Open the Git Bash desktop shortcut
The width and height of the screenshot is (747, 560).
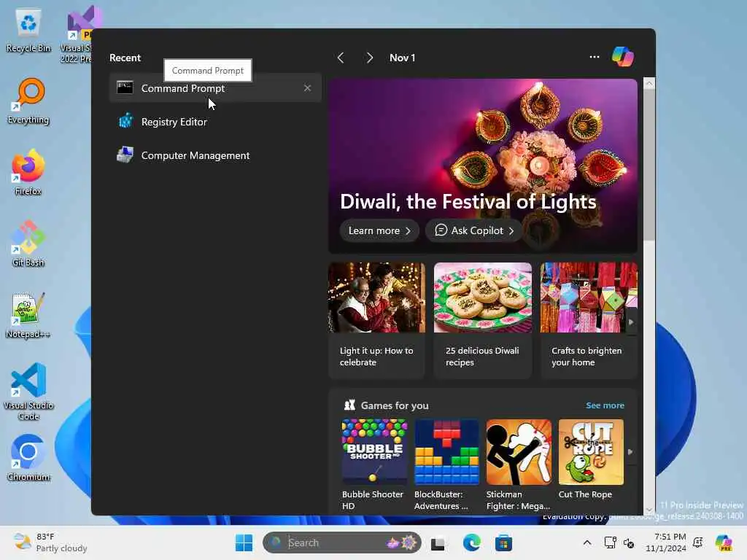(28, 244)
